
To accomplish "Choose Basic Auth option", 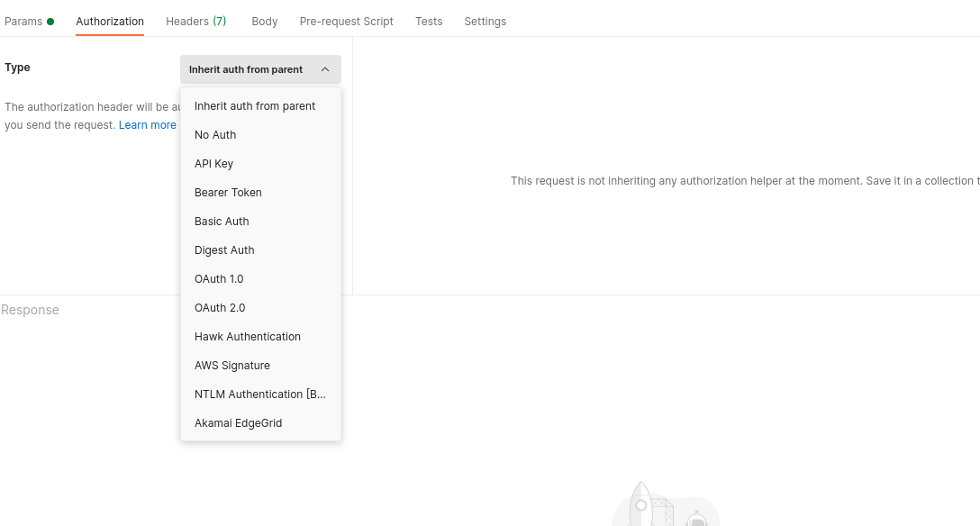I will pos(222,222).
